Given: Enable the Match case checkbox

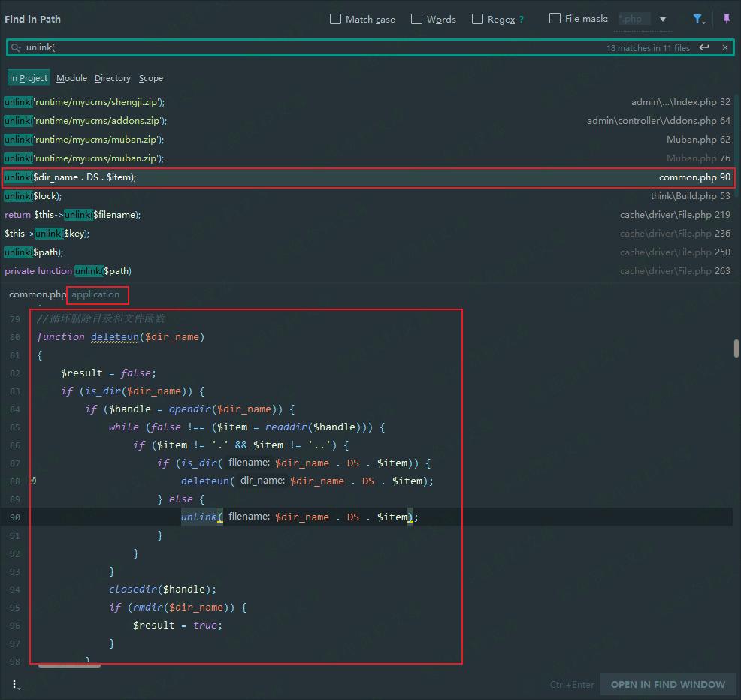Looking at the screenshot, I should [336, 19].
